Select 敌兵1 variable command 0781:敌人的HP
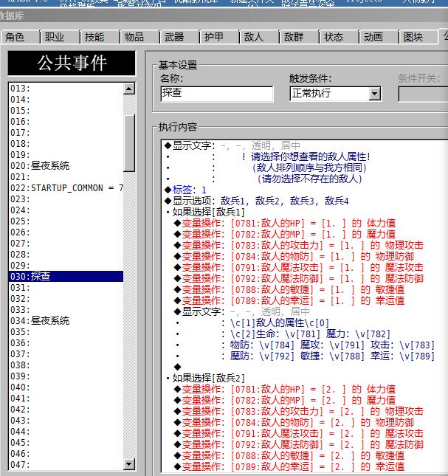The width and height of the screenshot is (448, 476). 285,223
